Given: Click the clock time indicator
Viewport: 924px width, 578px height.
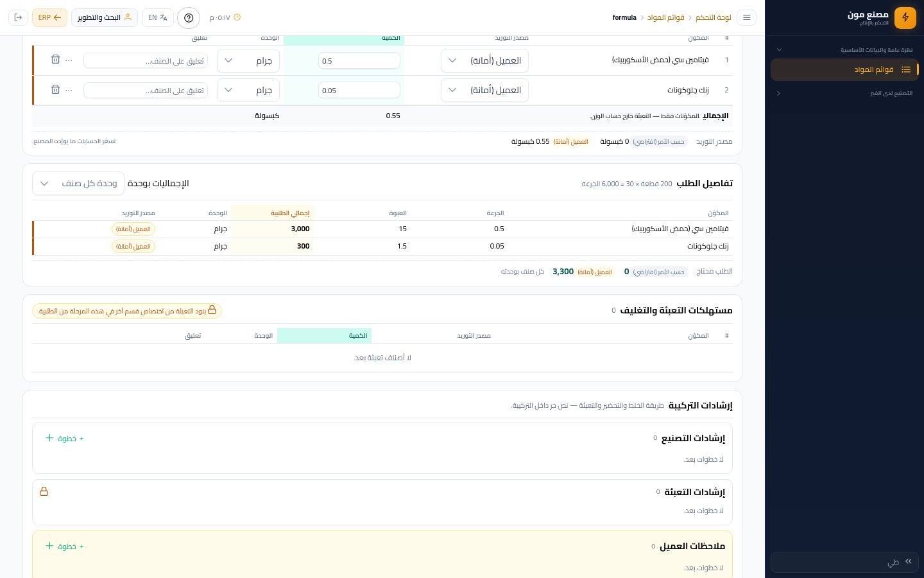Looking at the screenshot, I should pyautogui.click(x=225, y=17).
